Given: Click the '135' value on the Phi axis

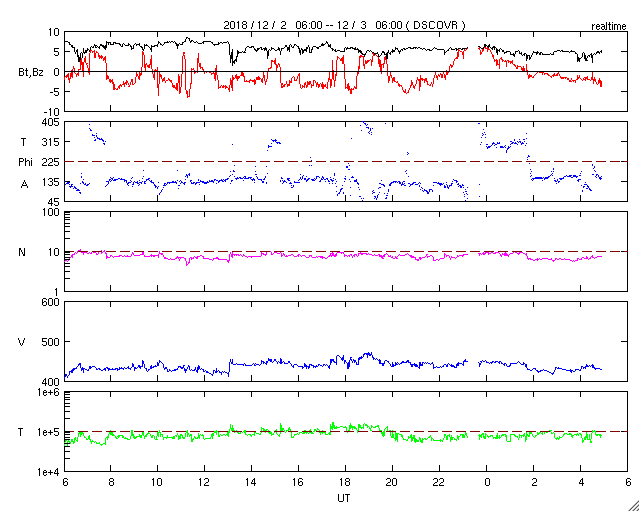Looking at the screenshot, I should pyautogui.click(x=51, y=182).
